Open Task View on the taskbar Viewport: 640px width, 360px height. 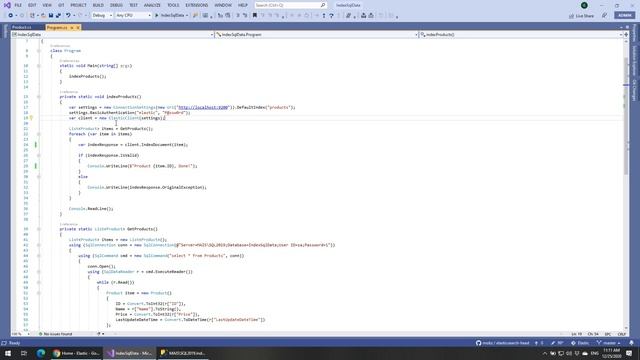click(x=24, y=353)
